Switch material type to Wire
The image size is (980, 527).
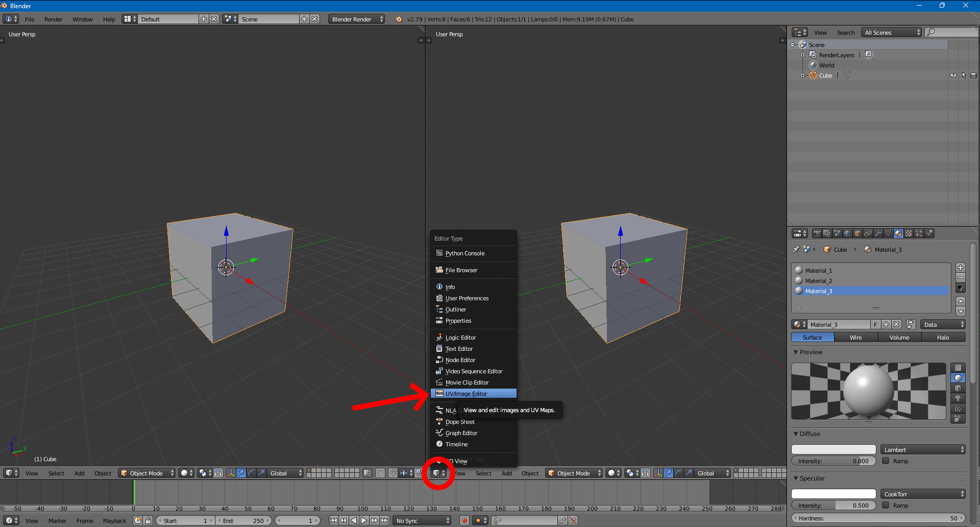point(856,338)
